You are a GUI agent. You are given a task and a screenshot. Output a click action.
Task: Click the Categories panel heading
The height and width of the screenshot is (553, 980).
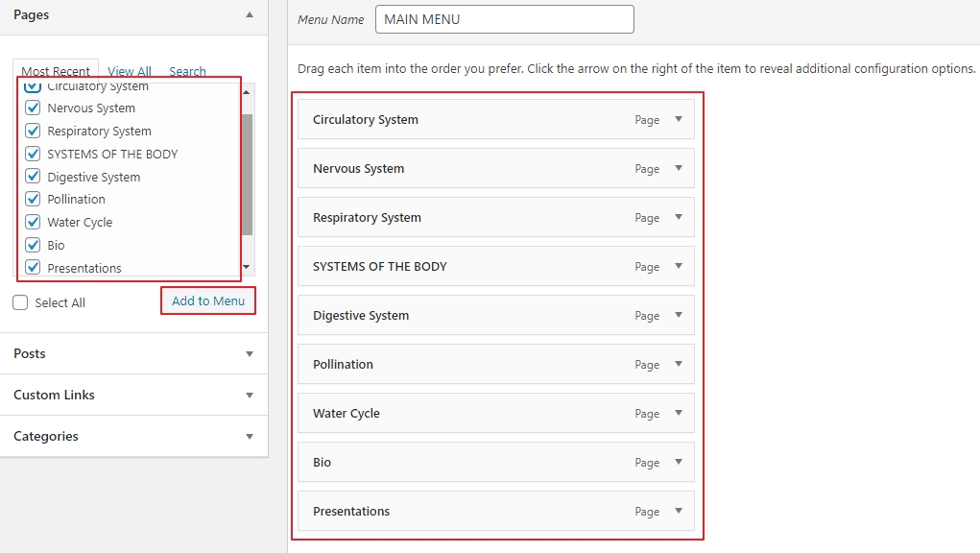click(46, 436)
